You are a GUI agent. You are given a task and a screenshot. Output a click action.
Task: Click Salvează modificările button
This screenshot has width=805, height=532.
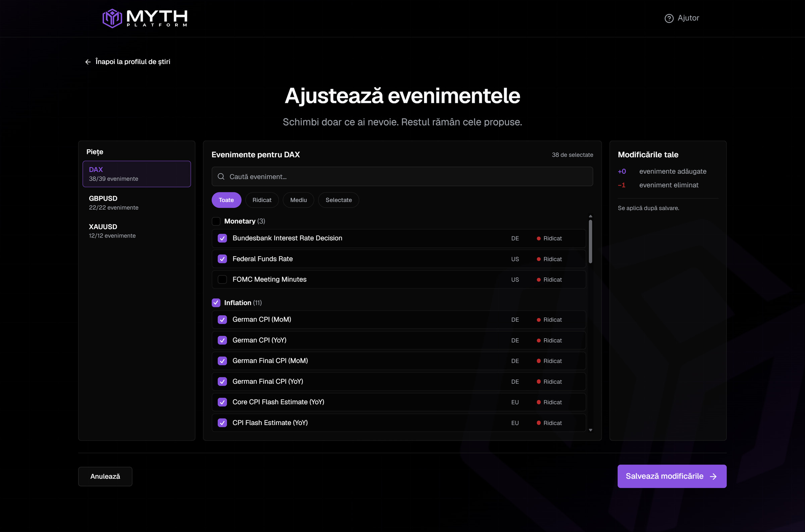click(672, 476)
